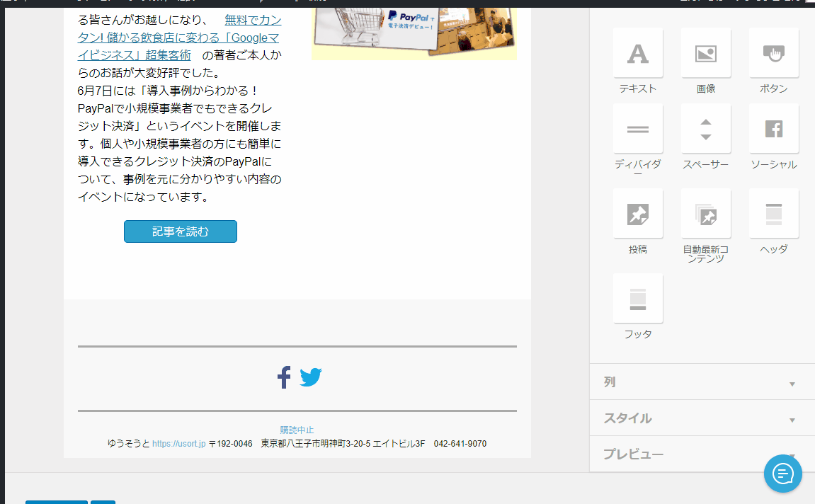Select the ヘッダ (Header) block icon

click(773, 214)
